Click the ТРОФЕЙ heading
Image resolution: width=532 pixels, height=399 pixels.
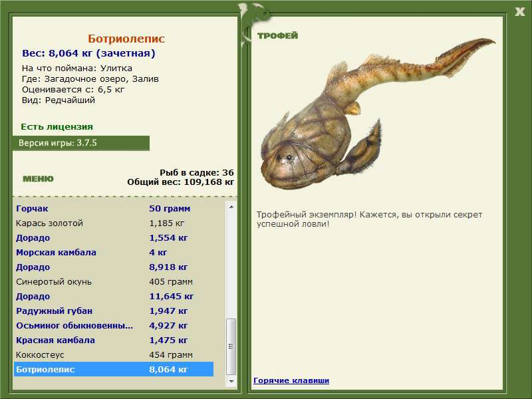point(277,36)
